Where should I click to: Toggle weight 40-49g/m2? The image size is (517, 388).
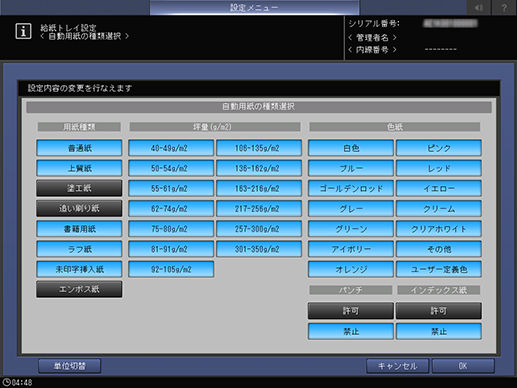171,148
